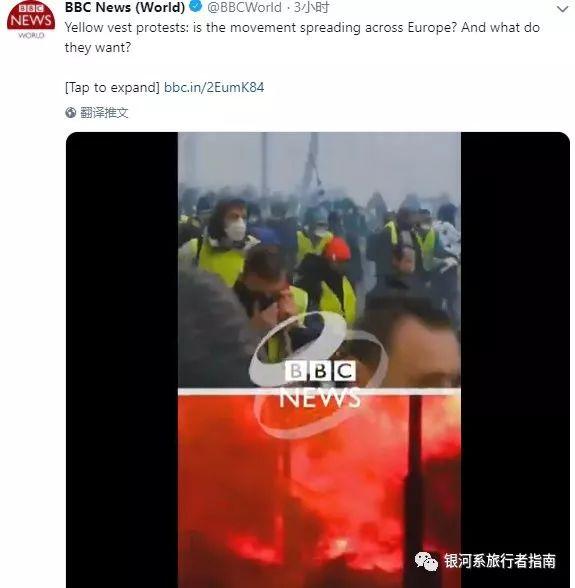Screen dimensions: 575x588
Task: Open the bbc.in/2EumK84 link
Action: coord(214,87)
